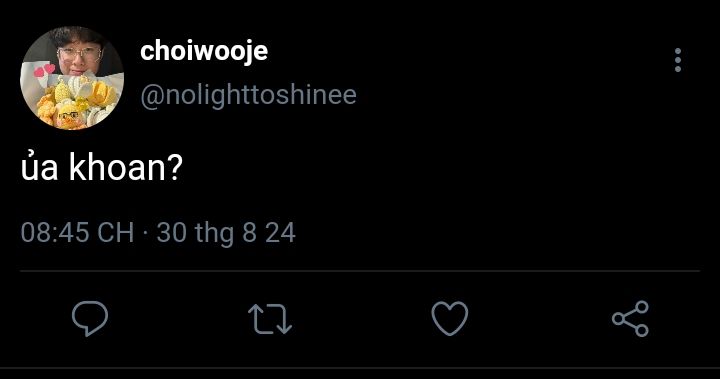Open the reply speech bubble icon

(90, 318)
